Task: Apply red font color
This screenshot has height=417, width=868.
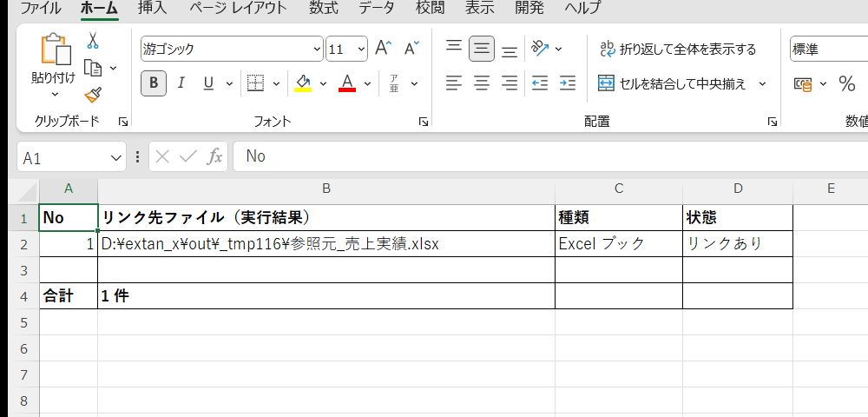Action: pos(347,83)
